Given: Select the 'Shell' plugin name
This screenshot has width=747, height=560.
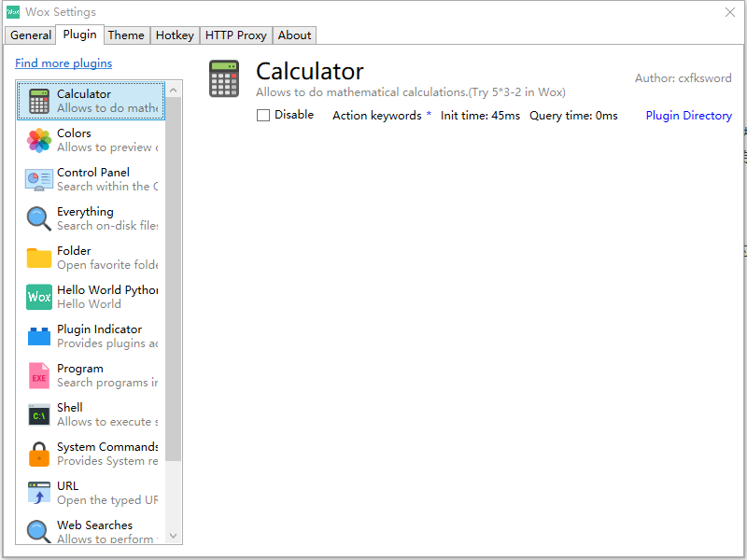Looking at the screenshot, I should coord(69,408).
